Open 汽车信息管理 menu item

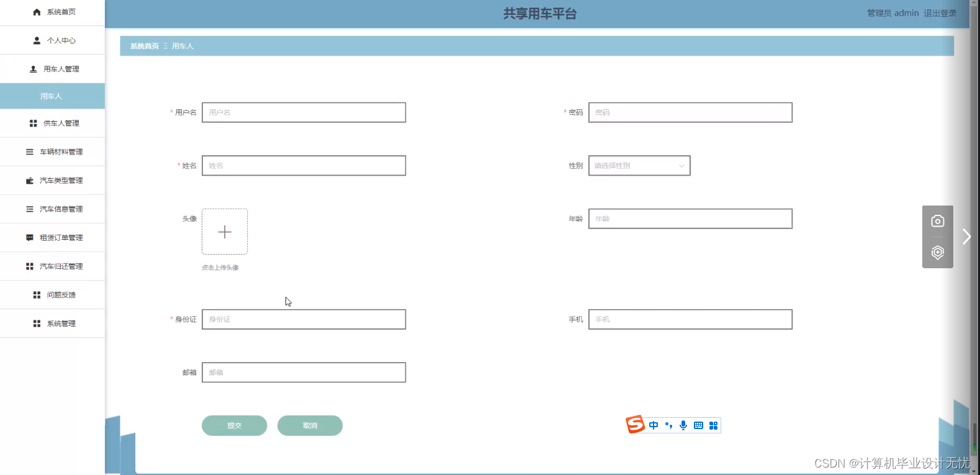click(x=52, y=209)
